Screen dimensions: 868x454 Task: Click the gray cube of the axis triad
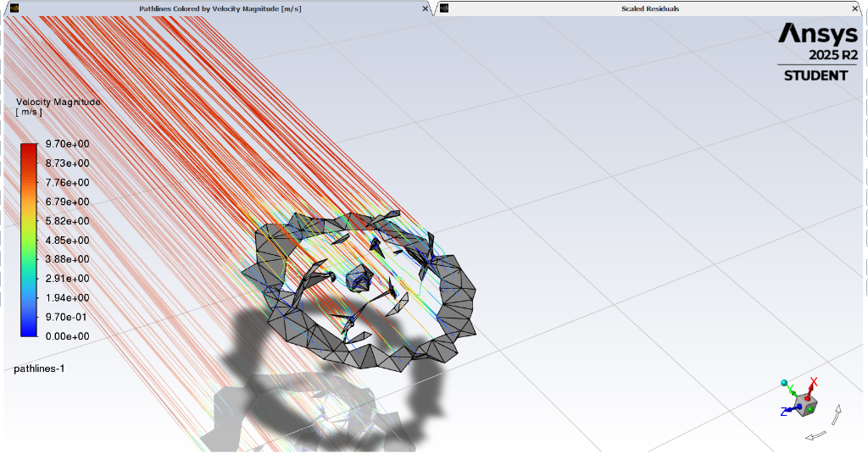806,405
